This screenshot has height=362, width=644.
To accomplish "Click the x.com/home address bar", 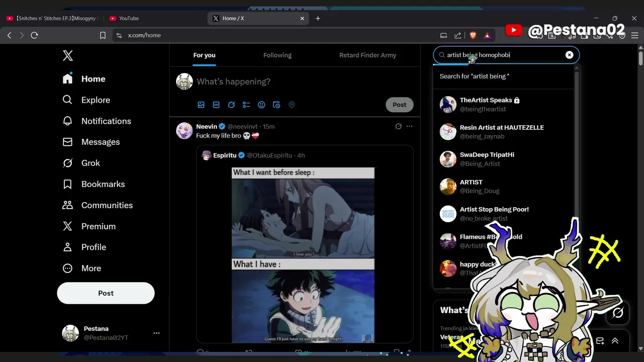I will (x=144, y=35).
